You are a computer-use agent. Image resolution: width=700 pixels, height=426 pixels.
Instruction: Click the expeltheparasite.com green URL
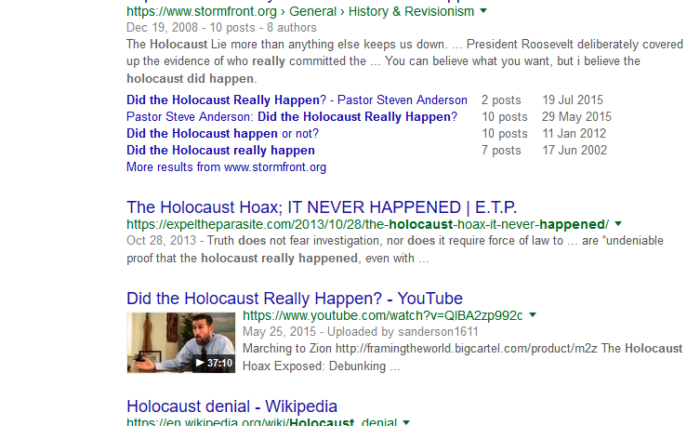click(367, 224)
